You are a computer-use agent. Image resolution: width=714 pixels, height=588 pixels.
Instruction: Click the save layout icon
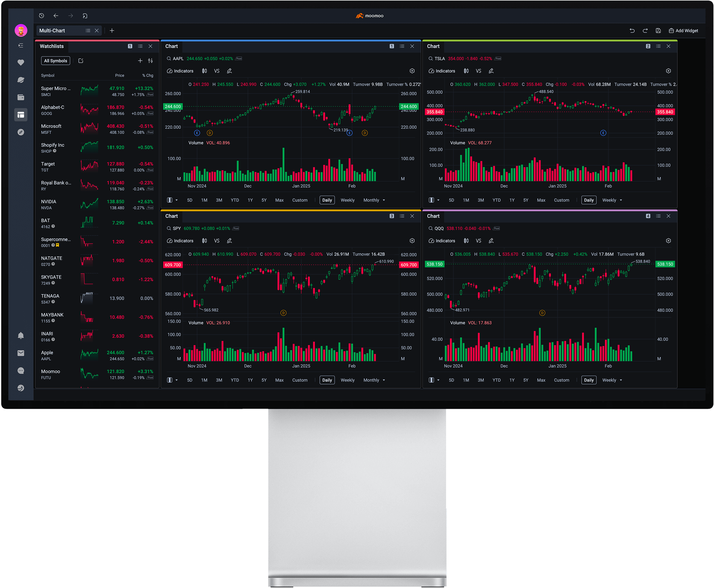coord(658,31)
